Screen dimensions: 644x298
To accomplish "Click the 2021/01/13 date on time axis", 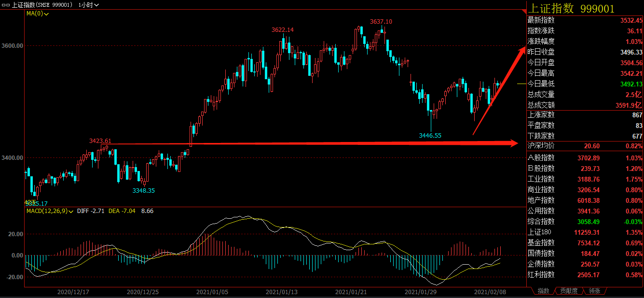I will coord(282,292).
